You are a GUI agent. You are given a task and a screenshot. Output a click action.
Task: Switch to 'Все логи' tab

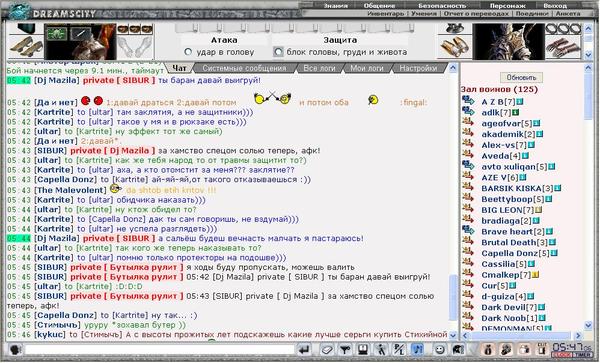[x=319, y=68]
